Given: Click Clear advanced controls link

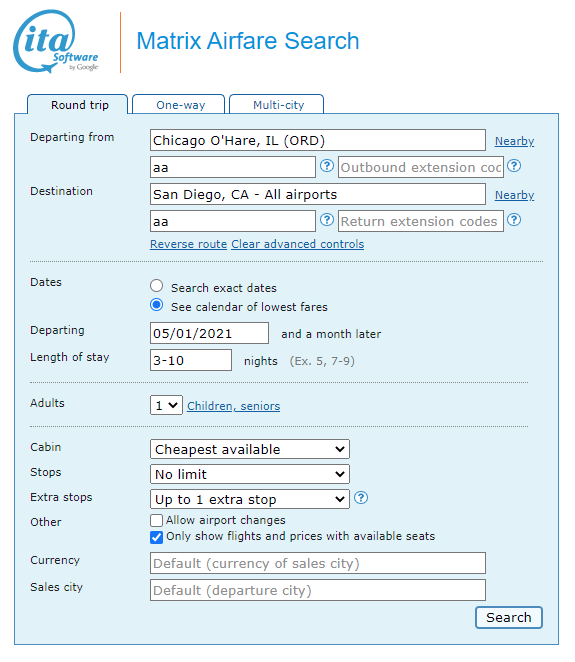Looking at the screenshot, I should pyautogui.click(x=298, y=244).
